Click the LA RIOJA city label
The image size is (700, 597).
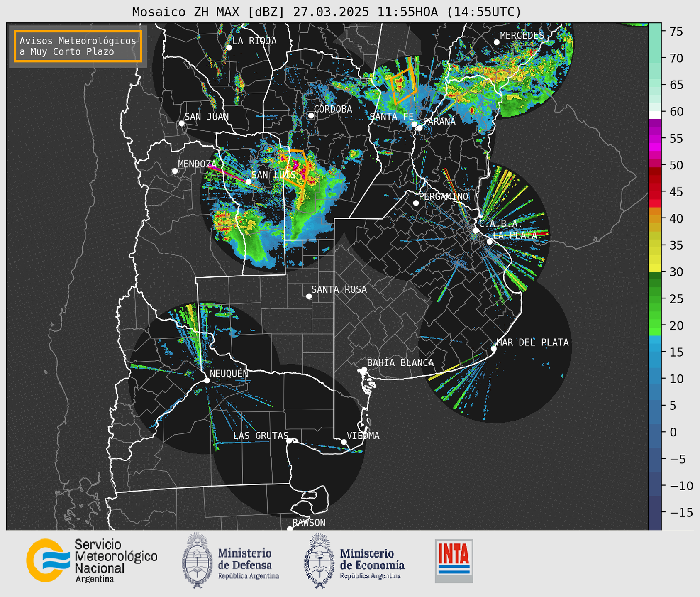pos(254,41)
